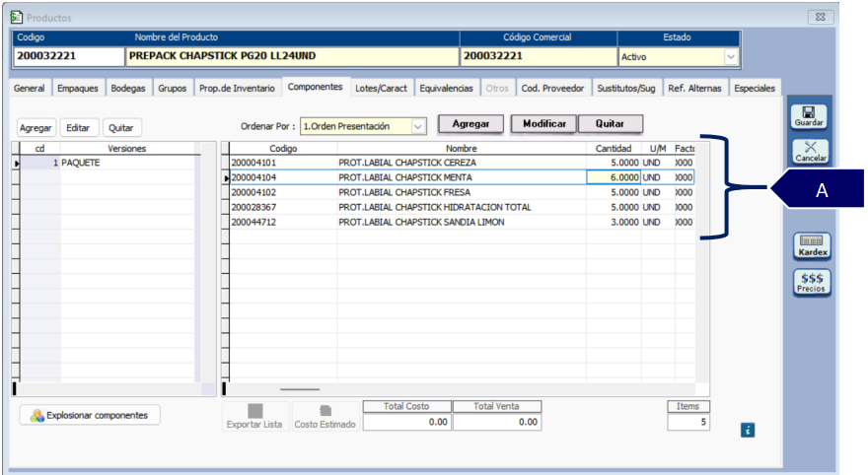Select row PROT.LABIAL CHAPSTICK CEREZA
868x475 pixels.
click(462, 163)
